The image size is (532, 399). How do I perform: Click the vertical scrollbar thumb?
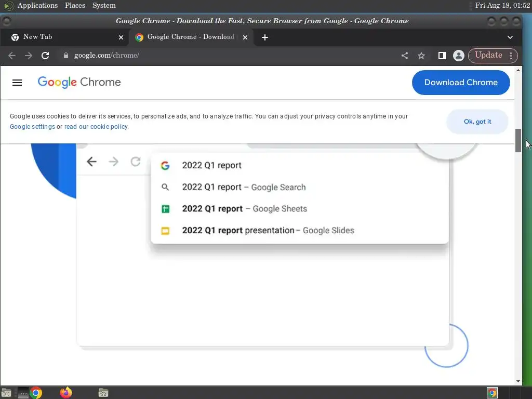pos(518,140)
